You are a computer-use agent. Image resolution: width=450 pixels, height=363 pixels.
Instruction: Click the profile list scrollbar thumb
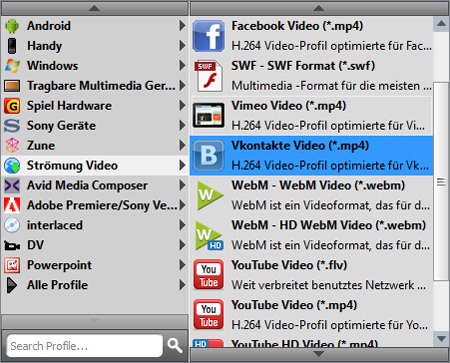point(441,182)
